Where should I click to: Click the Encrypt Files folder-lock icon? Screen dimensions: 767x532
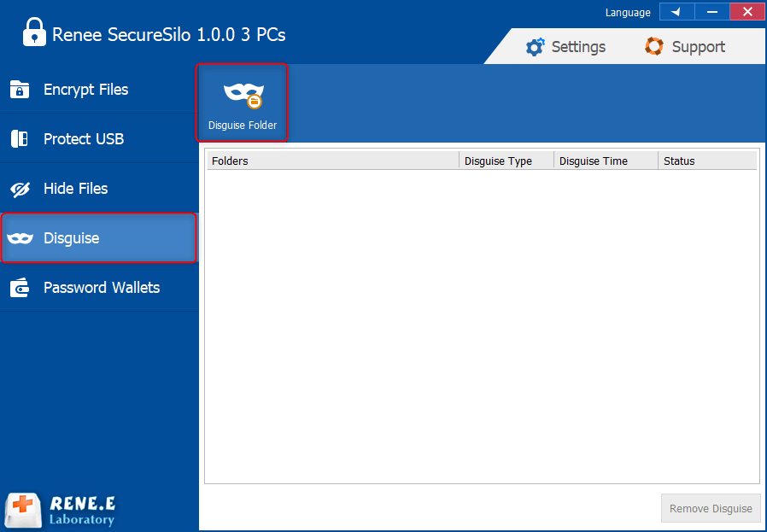[x=20, y=90]
